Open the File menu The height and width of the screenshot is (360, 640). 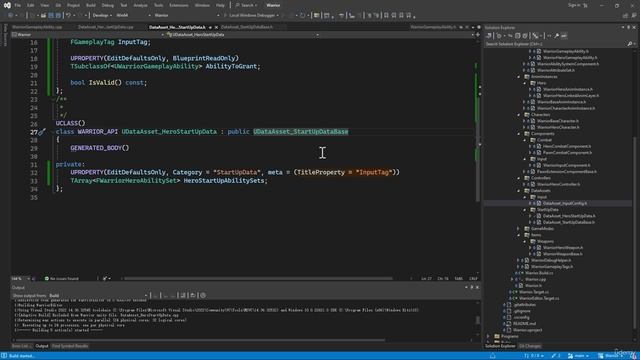tap(18, 5)
